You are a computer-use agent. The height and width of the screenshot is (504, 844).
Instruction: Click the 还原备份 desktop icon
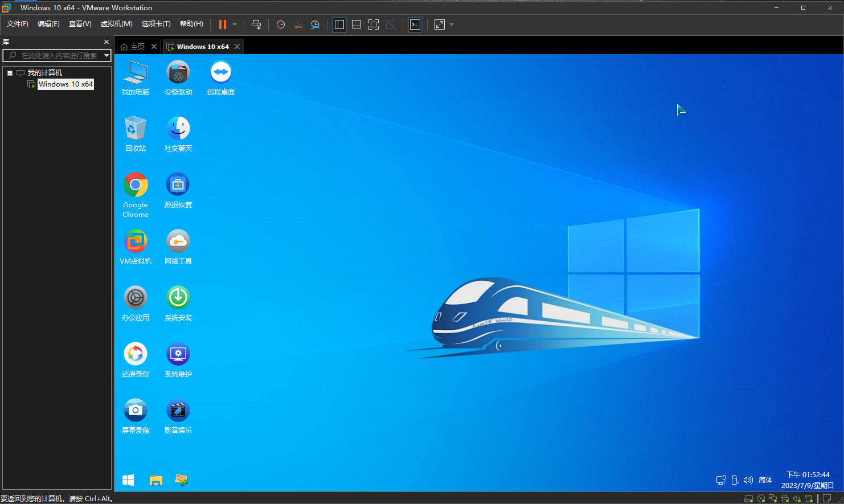tap(136, 360)
